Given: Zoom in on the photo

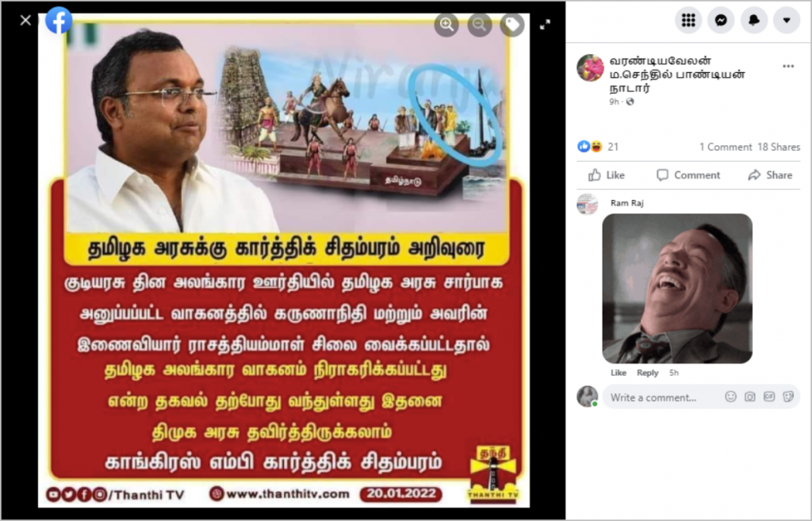Looking at the screenshot, I should point(446,25).
